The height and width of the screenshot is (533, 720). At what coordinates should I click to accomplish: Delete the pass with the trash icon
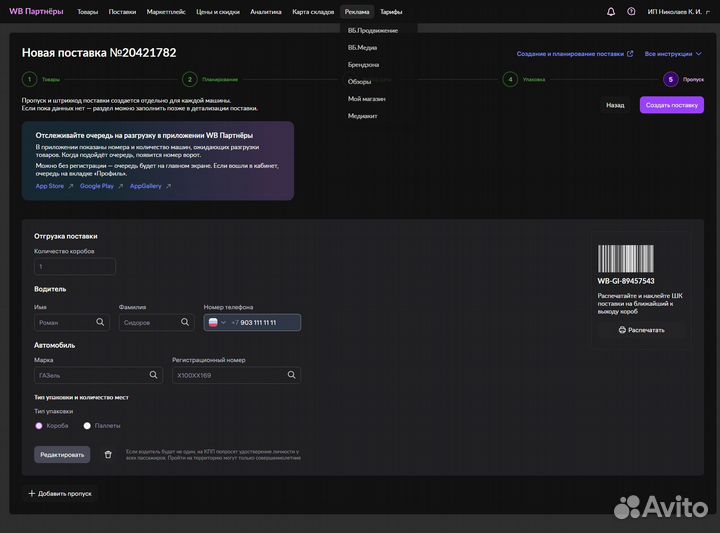click(108, 454)
